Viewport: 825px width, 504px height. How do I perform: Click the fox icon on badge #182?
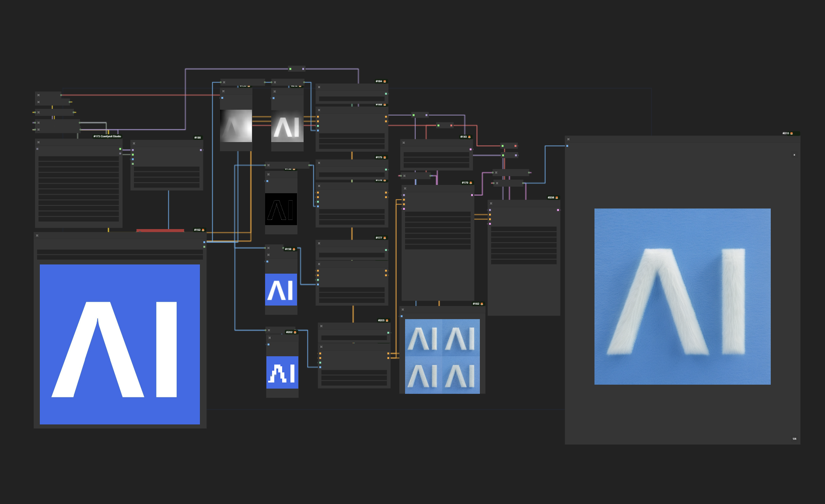tap(482, 304)
